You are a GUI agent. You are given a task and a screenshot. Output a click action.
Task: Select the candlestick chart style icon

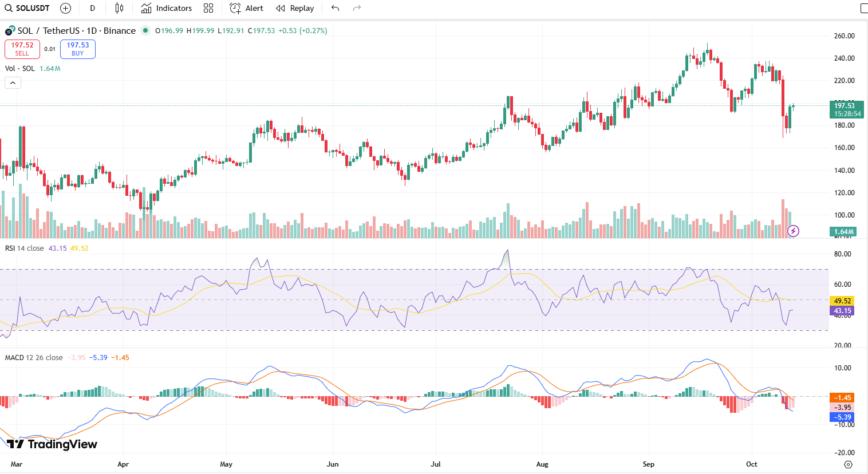pos(119,8)
